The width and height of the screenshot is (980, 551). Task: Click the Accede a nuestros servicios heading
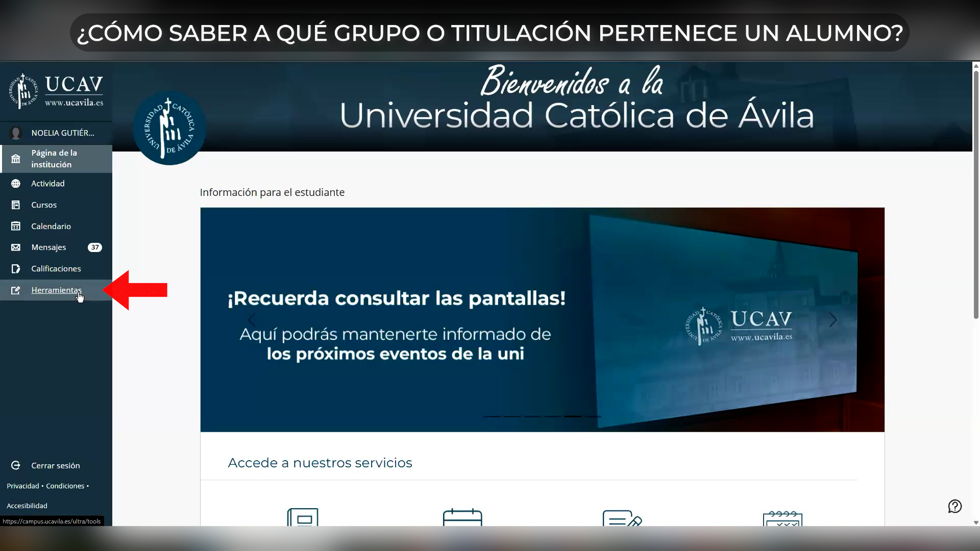320,463
